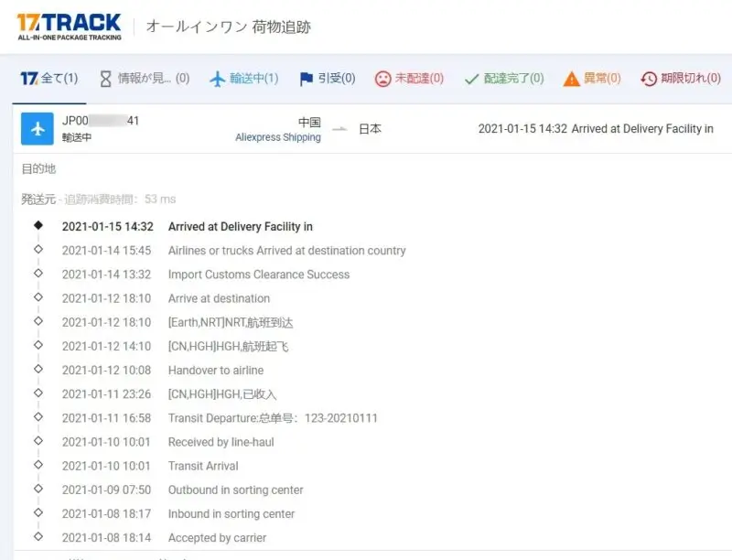732x560 pixels.
Task: Click the Import Customs Clearance Success event
Action: 259,275
